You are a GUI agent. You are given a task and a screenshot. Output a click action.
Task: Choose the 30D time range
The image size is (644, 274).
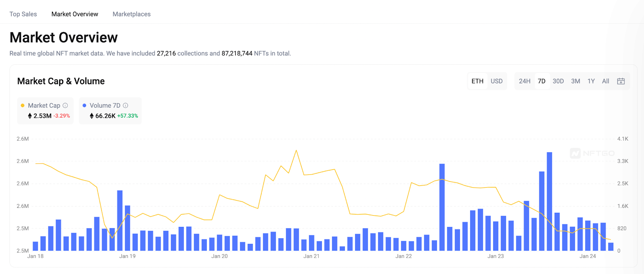(558, 81)
